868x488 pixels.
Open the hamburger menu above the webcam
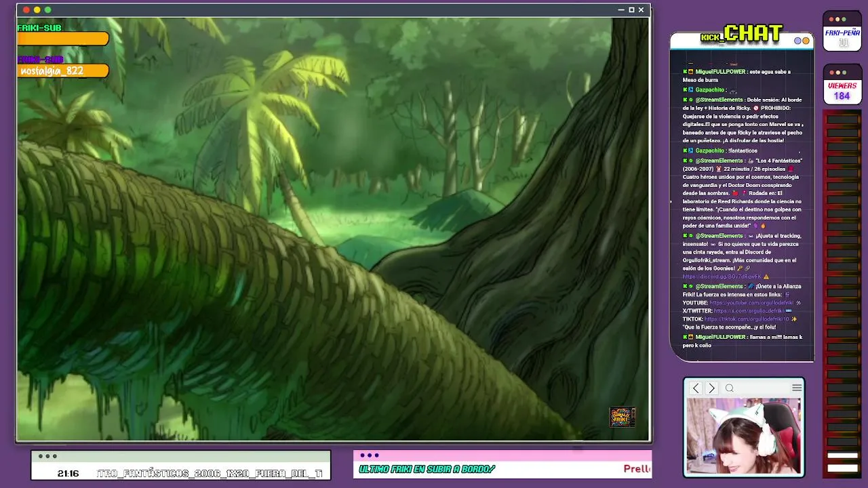[796, 388]
